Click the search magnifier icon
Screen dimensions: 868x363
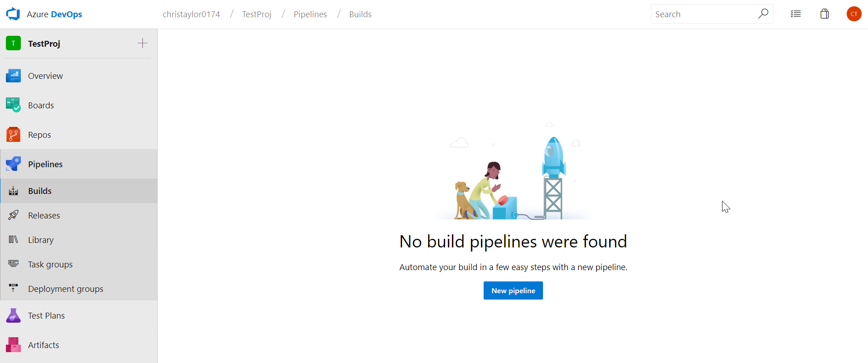(x=763, y=14)
